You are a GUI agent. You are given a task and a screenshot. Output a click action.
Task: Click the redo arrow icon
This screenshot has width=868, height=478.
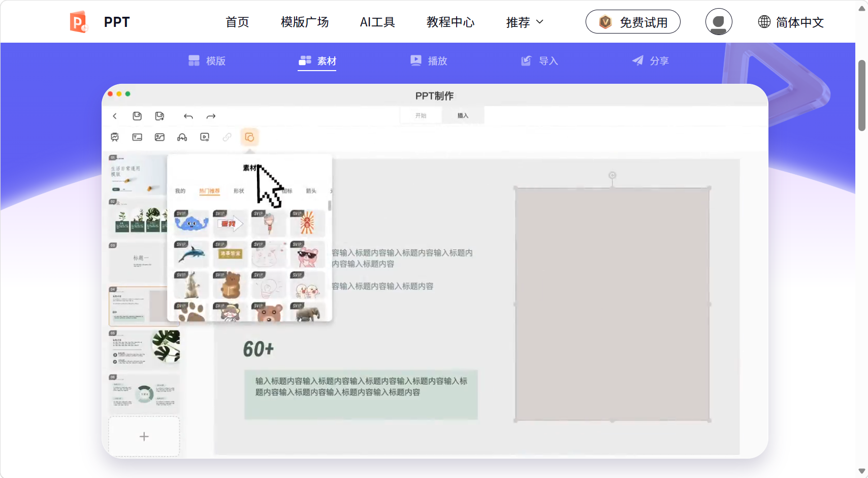[211, 116]
